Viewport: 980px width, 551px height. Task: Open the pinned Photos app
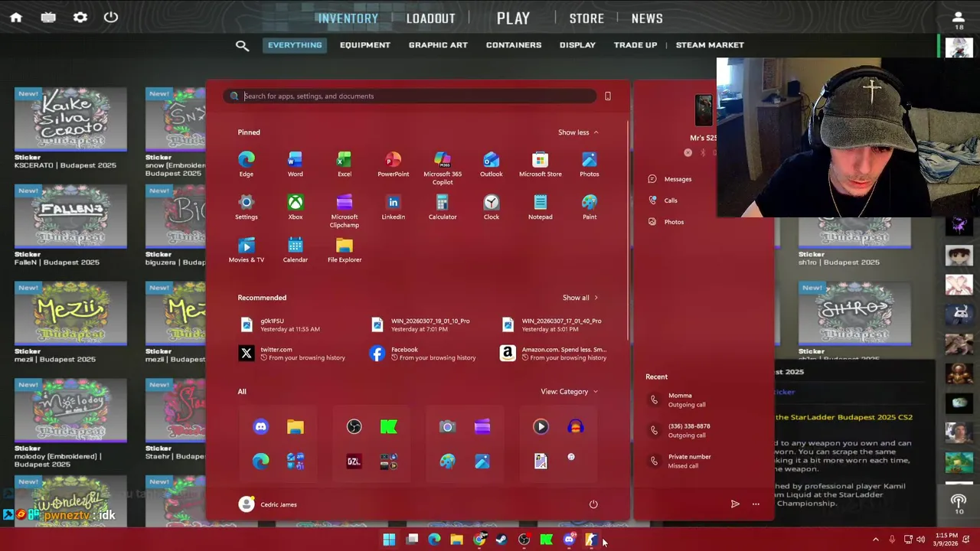pos(590,164)
